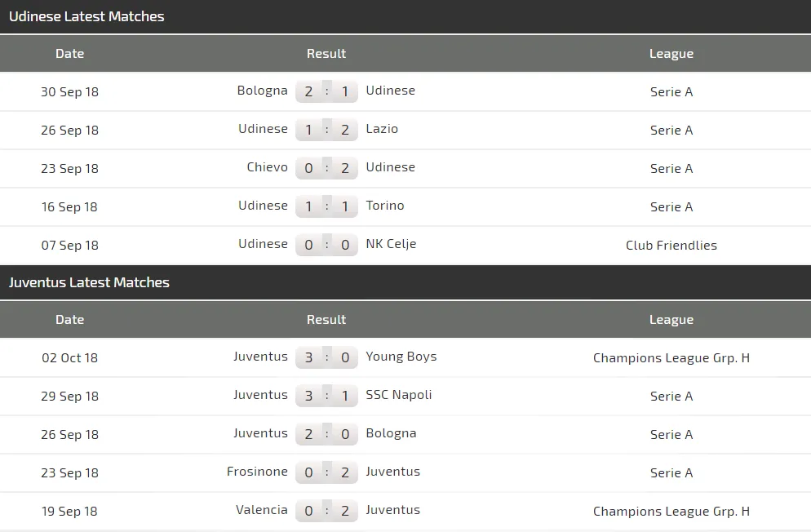Select the Udinese Latest Matches heading
The height and width of the screenshot is (532, 811).
tap(86, 16)
